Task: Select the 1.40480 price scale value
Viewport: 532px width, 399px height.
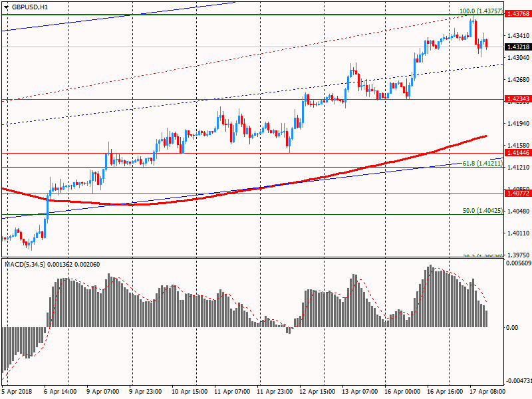Action: (519, 211)
